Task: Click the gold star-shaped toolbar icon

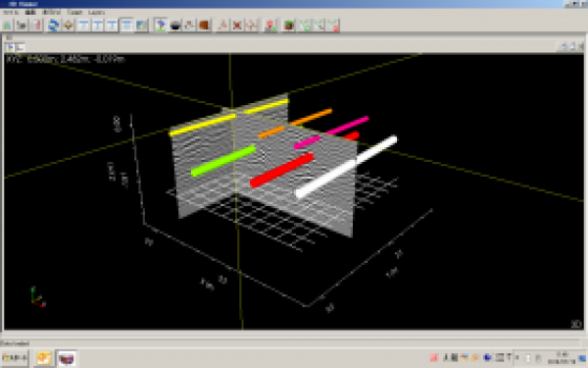Action: (x=69, y=26)
